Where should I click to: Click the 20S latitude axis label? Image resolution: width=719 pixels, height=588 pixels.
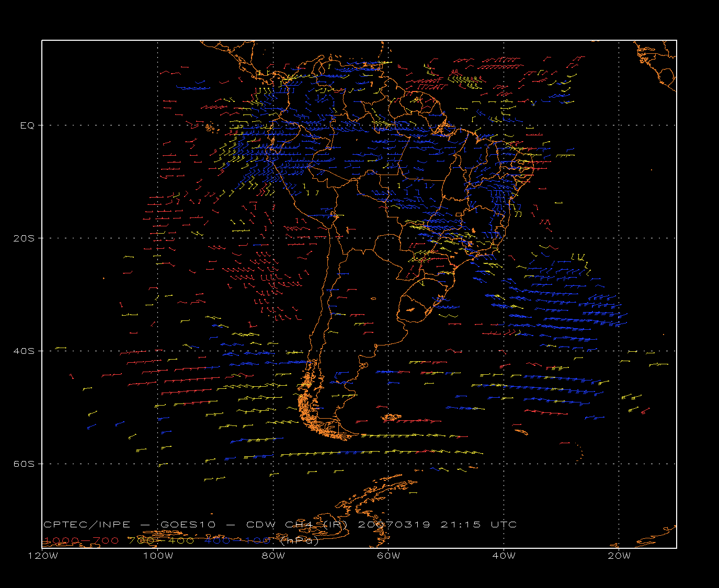24,238
